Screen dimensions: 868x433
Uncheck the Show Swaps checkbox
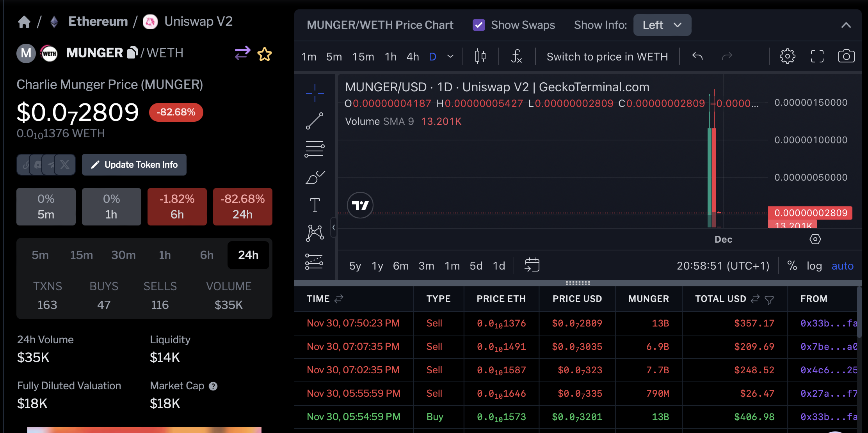tap(478, 25)
